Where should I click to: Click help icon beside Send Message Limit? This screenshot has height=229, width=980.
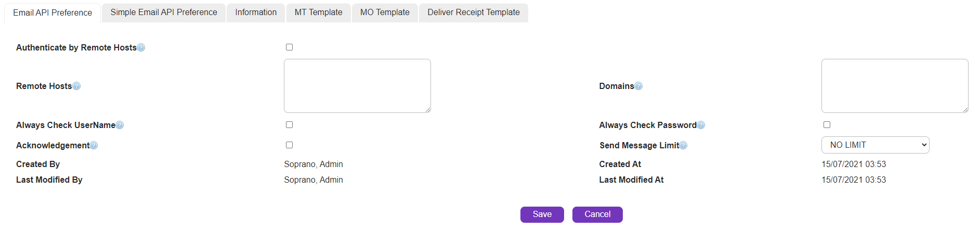683,146
